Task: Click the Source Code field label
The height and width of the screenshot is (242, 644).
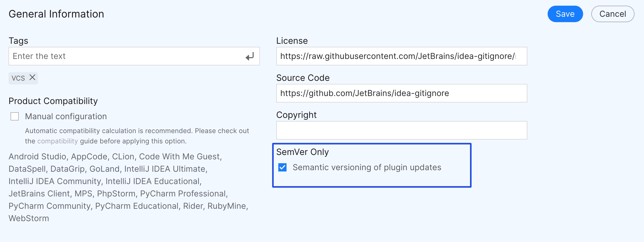Action: tap(303, 78)
